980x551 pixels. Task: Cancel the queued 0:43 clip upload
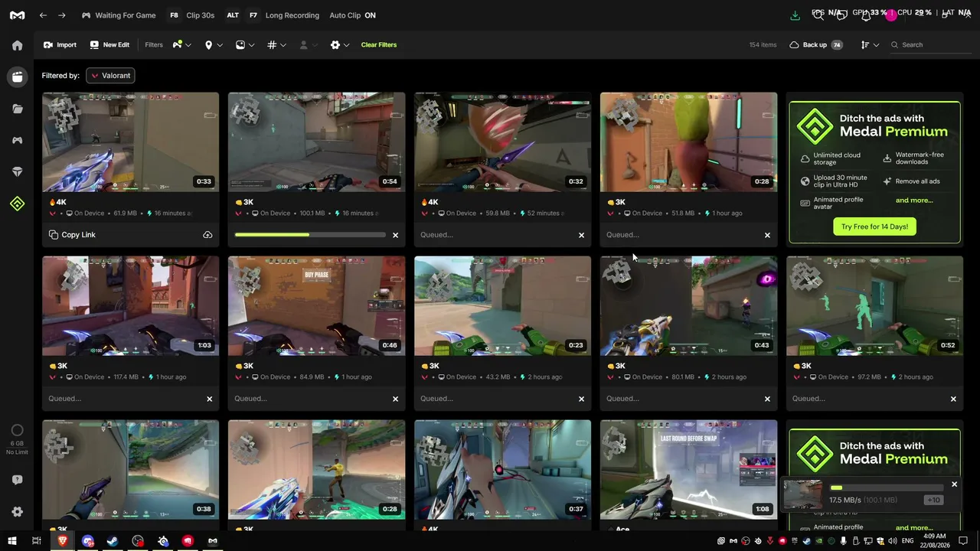[x=767, y=399]
